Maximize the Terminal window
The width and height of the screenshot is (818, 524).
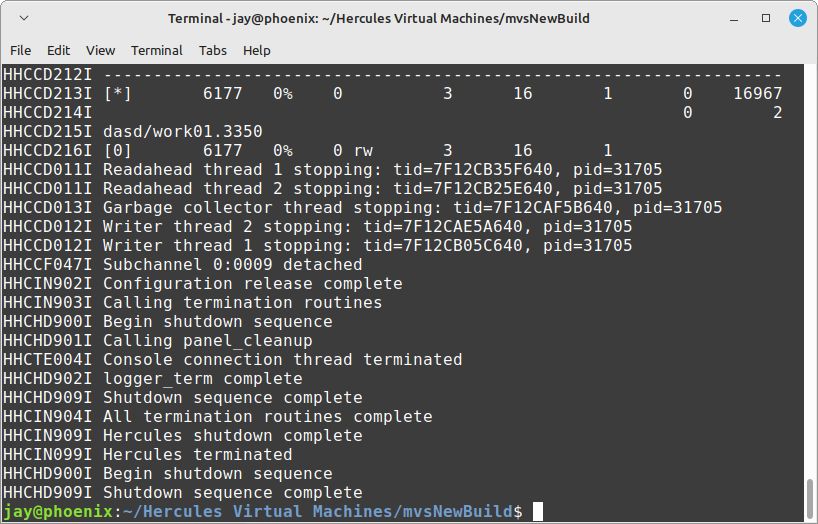[x=766, y=18]
